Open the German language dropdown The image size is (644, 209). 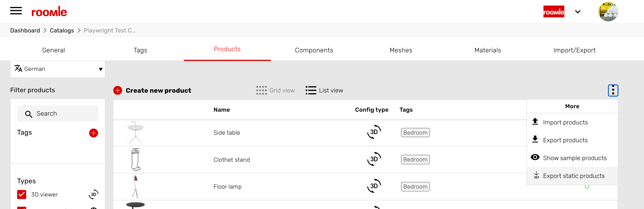click(x=58, y=69)
